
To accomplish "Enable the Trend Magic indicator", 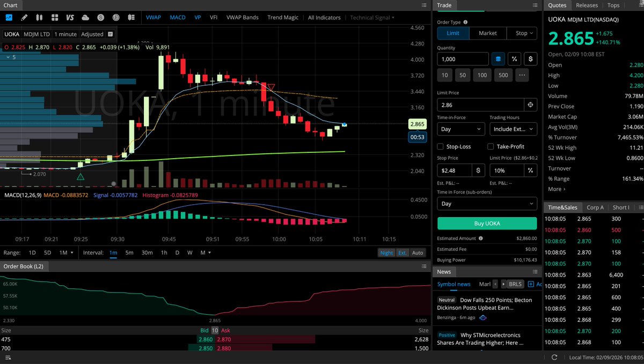I will coord(283,17).
